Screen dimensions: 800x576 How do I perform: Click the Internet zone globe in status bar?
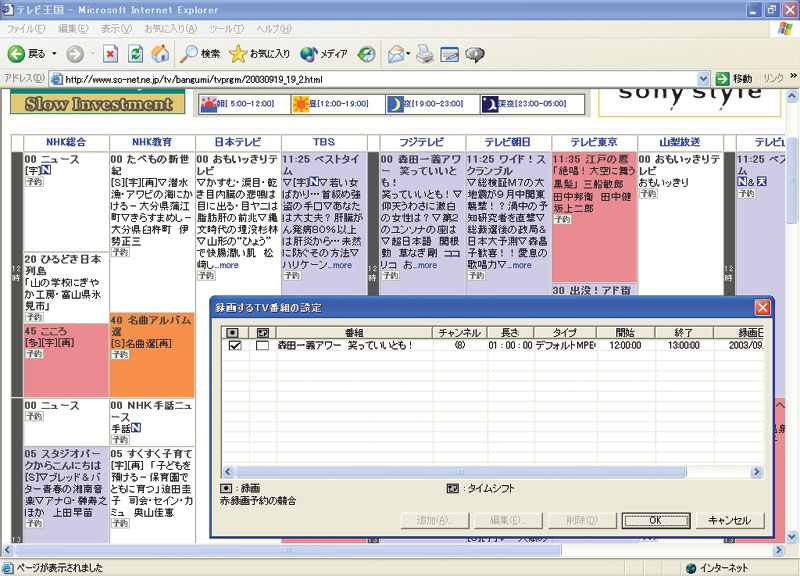(691, 568)
